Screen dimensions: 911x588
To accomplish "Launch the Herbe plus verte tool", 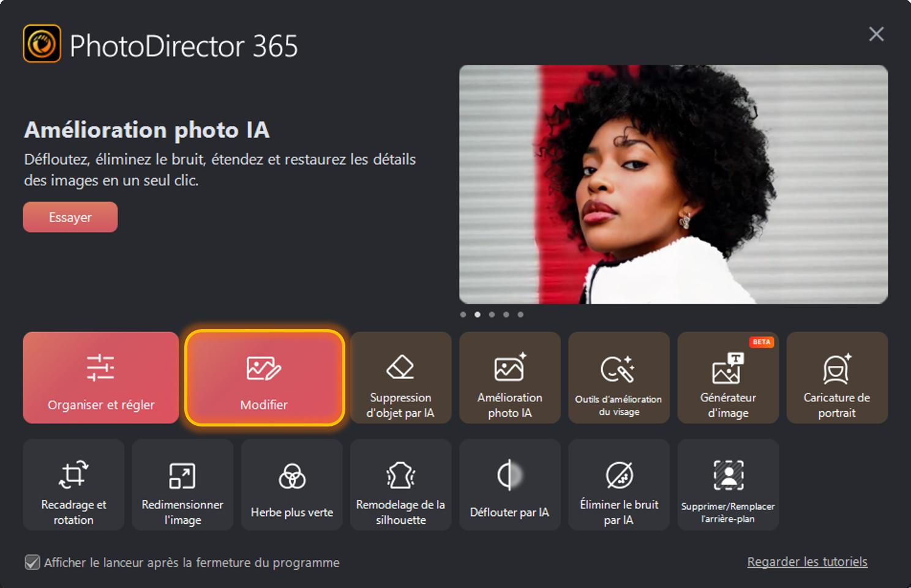I will (x=291, y=485).
